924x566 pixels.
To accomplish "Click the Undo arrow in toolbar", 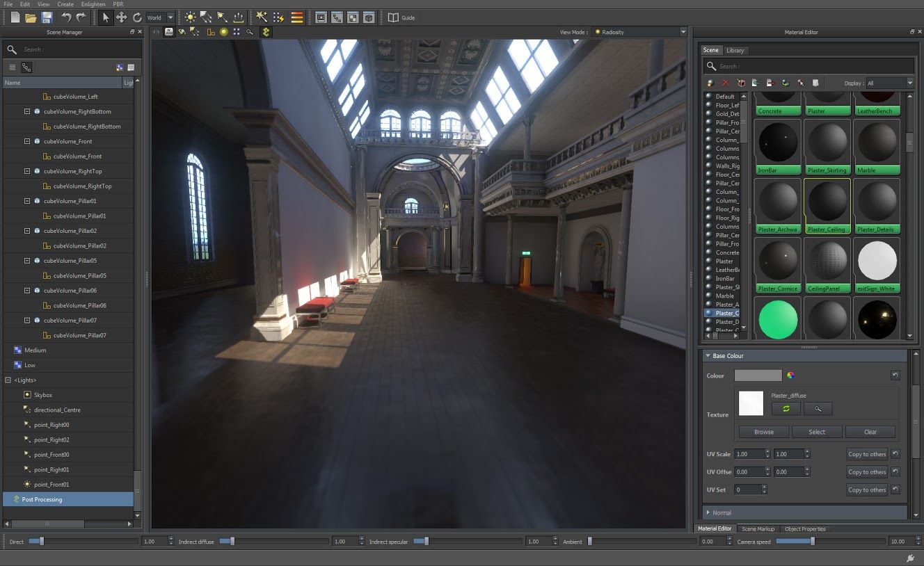I will (66, 17).
